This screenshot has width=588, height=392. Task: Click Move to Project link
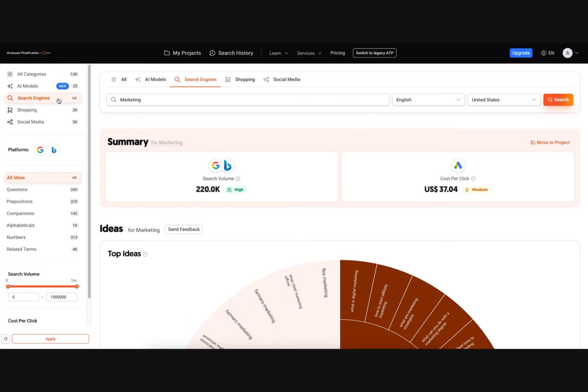[550, 143]
